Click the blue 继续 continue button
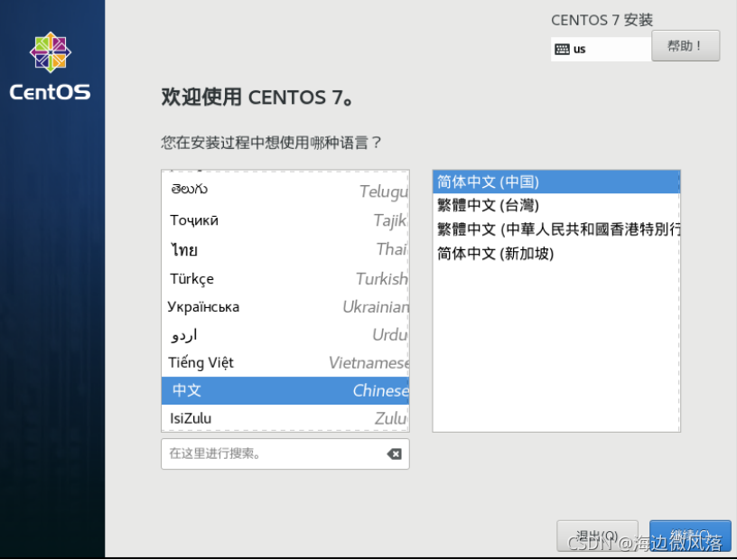This screenshot has width=737, height=560. [689, 536]
